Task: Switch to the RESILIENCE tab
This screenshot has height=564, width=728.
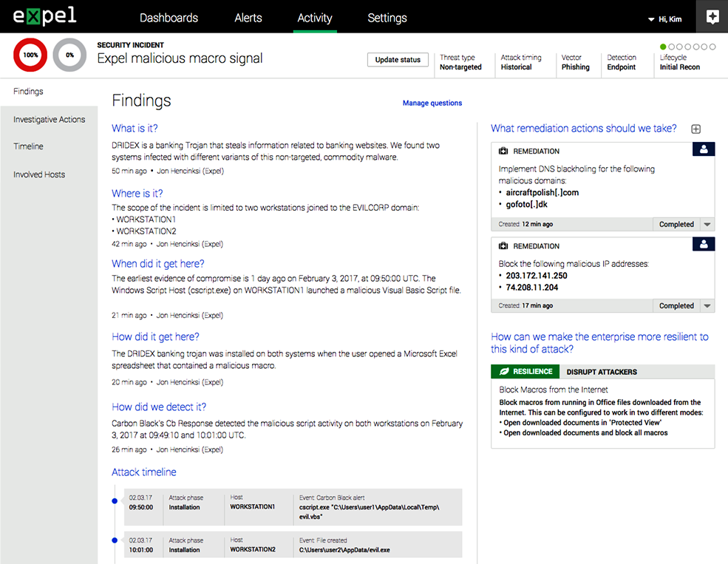Action: coord(525,371)
